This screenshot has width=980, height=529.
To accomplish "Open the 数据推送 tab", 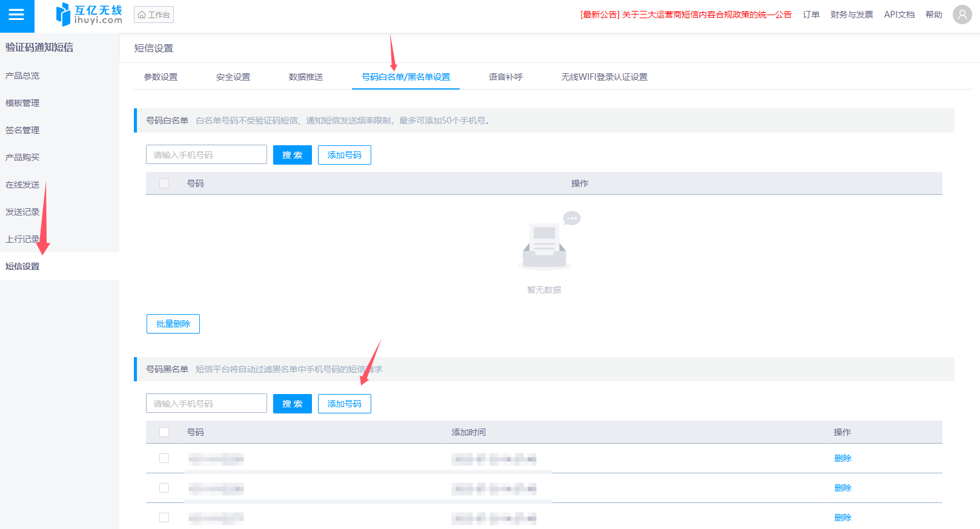I will click(306, 77).
